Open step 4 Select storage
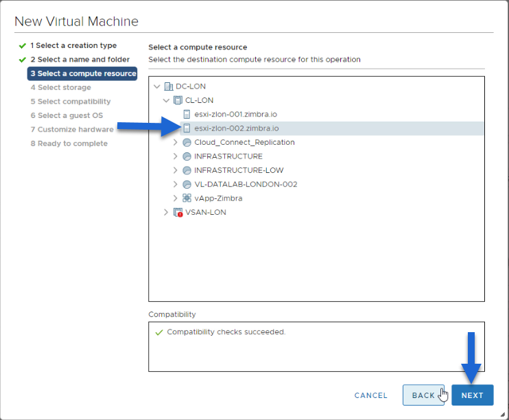509x420 pixels. point(60,87)
